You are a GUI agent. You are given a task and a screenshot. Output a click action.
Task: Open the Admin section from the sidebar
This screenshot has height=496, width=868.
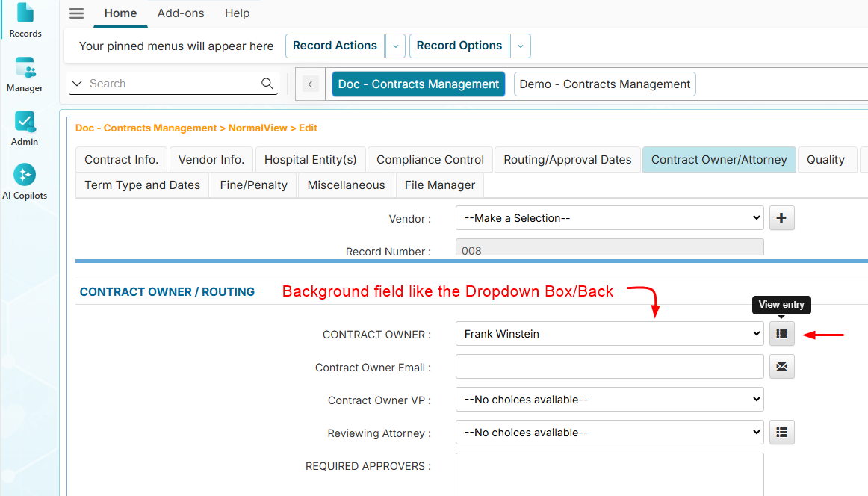(25, 125)
